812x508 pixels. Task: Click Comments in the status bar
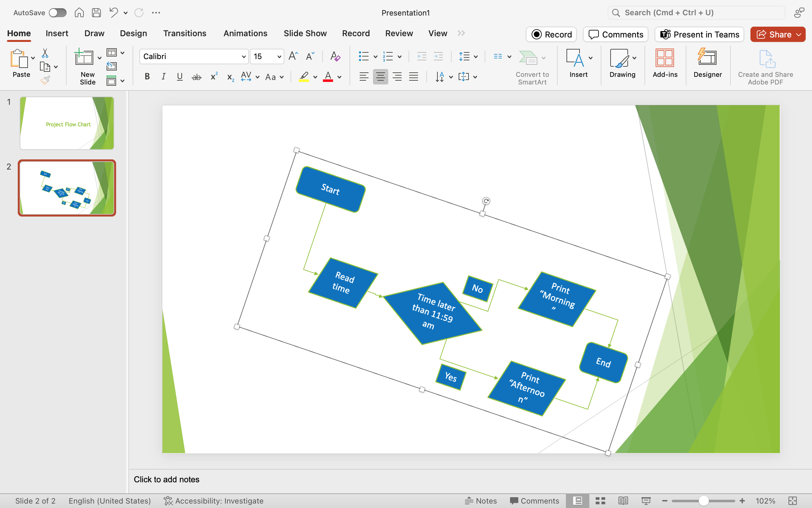(x=534, y=501)
